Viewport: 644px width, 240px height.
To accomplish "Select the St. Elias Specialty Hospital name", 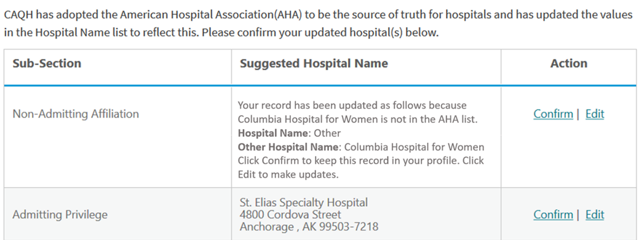I will pyautogui.click(x=304, y=202).
